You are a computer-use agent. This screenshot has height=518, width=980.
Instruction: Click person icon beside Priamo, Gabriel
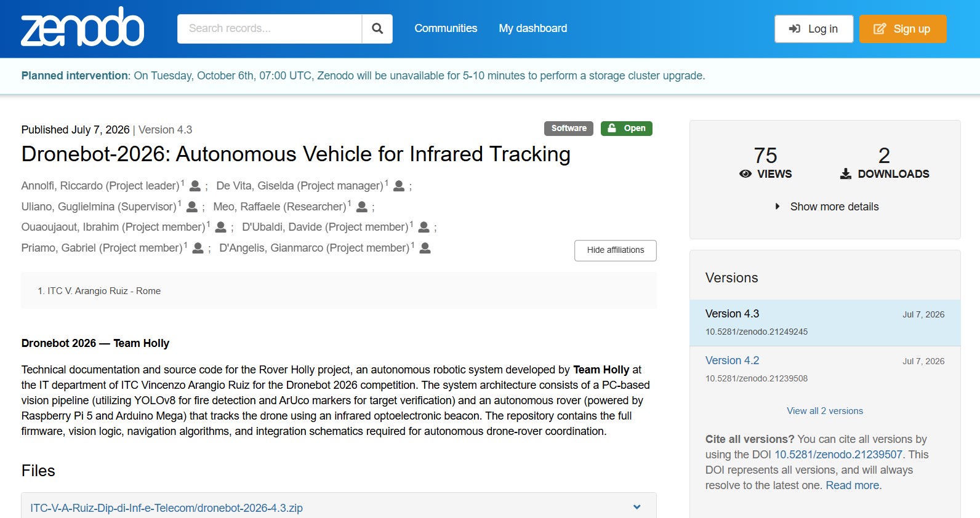pyautogui.click(x=198, y=248)
